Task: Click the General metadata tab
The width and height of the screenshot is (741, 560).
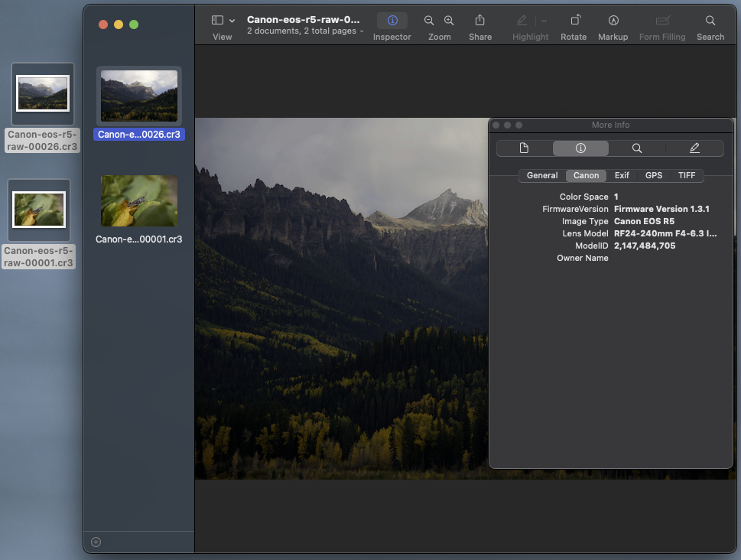Action: tap(542, 175)
